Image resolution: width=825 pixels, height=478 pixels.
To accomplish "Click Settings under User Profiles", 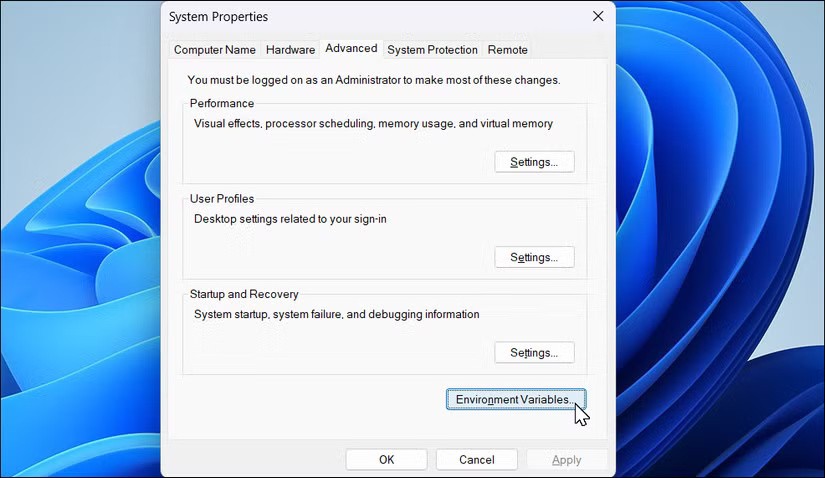I will tap(534, 257).
